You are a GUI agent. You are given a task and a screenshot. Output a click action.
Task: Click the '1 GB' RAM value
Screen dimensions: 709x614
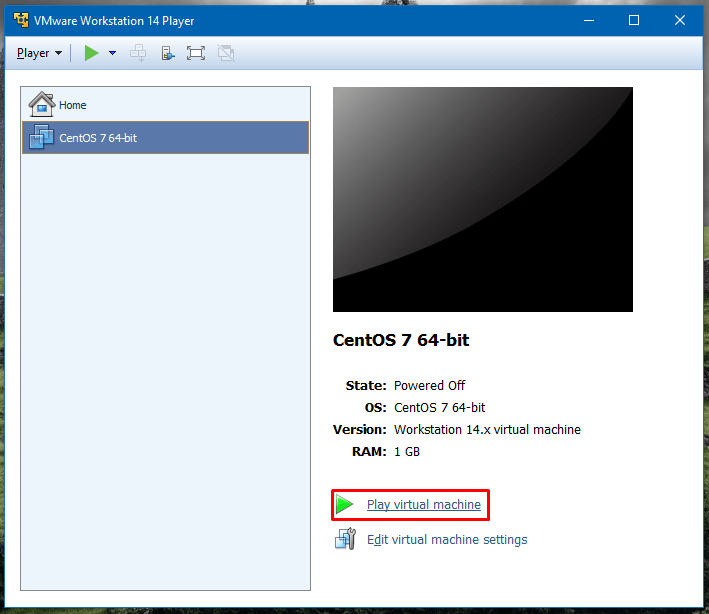pos(407,452)
